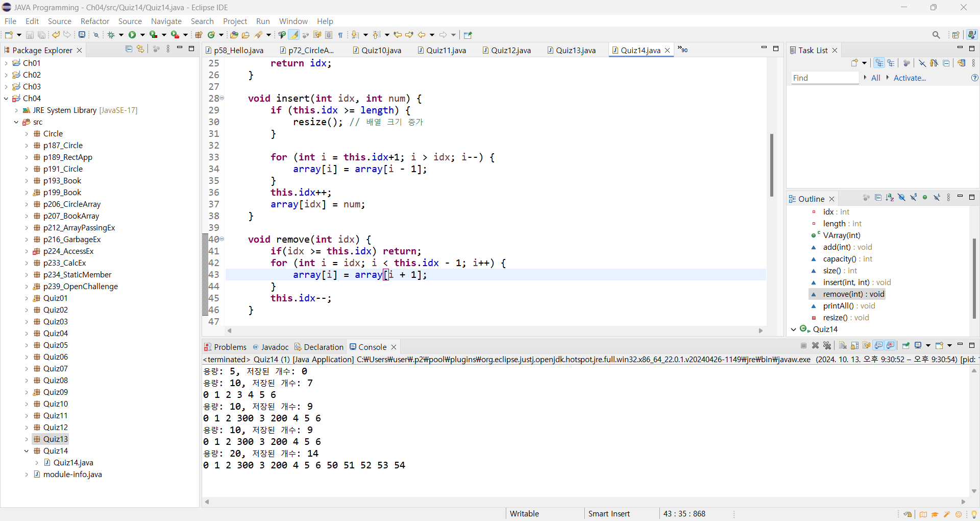This screenshot has width=980, height=521.
Task: Open dropdown next to Run button
Action: 142,35
